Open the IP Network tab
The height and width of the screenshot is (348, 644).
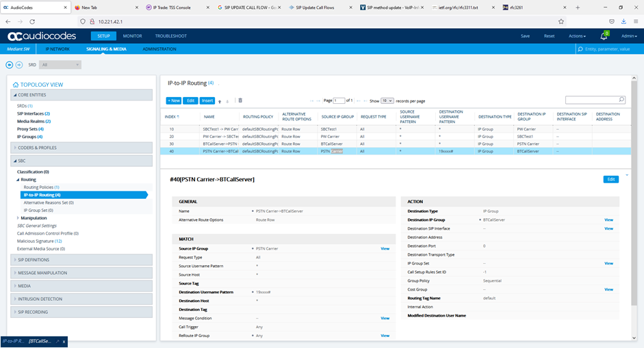(57, 49)
